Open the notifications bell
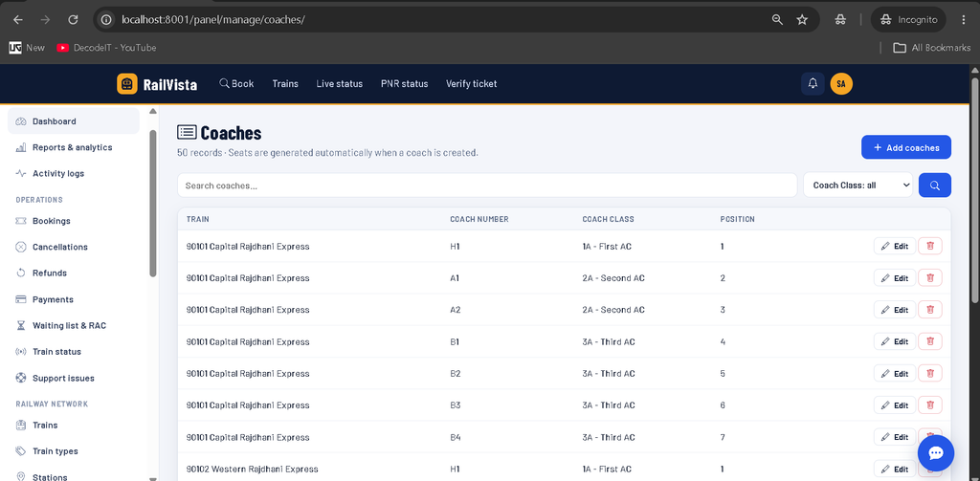Screen dimensions: 980x481 coord(813,84)
